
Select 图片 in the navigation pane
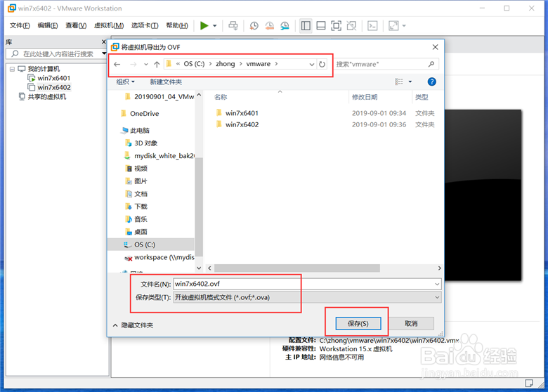pyautogui.click(x=141, y=181)
